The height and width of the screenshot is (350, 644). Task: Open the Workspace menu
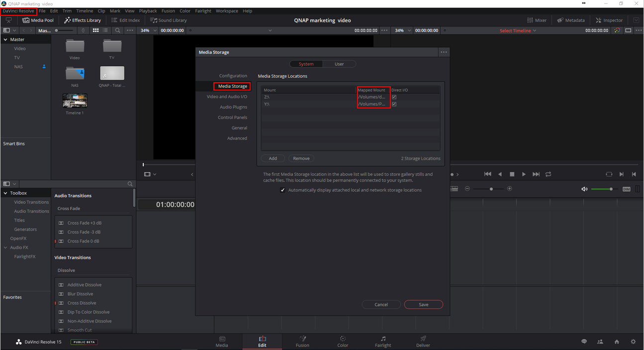point(227,11)
